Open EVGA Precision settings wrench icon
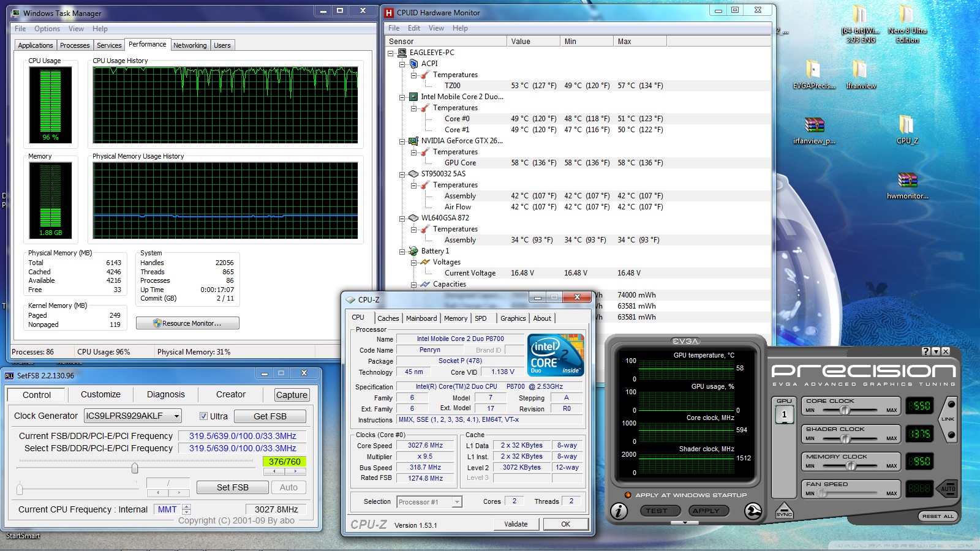Viewport: 980px width, 551px height. click(x=753, y=511)
